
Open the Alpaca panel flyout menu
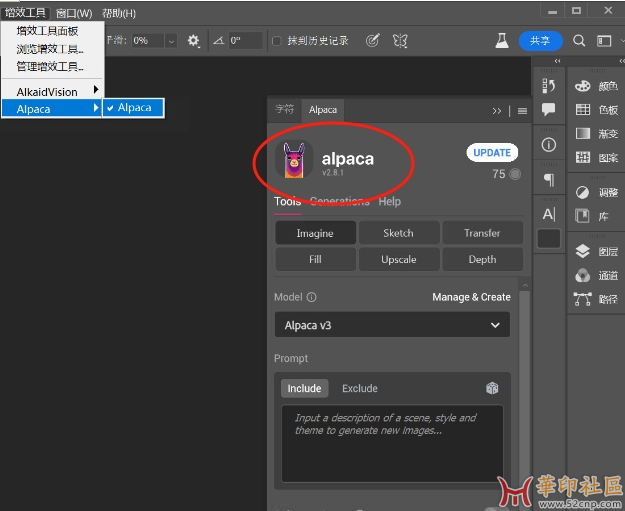coord(522,111)
